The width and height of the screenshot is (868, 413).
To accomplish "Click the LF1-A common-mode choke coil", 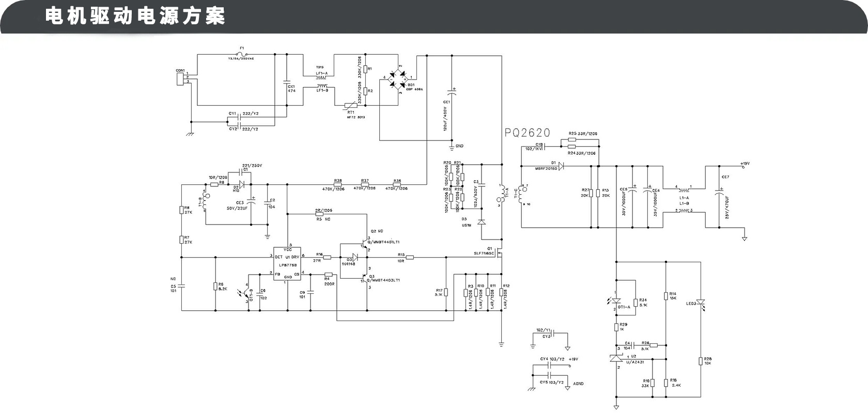I will 322,77.
